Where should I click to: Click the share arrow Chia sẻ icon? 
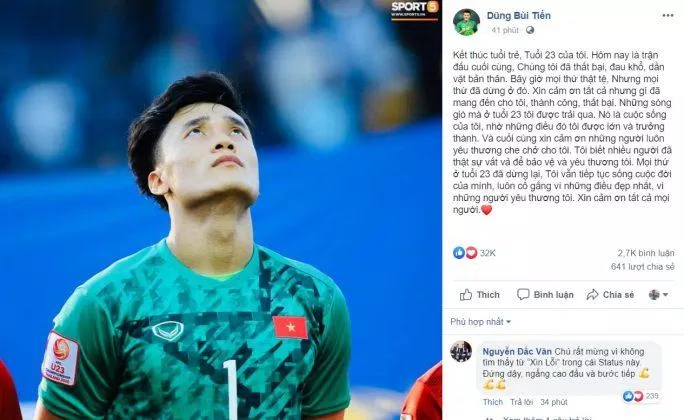pos(592,295)
